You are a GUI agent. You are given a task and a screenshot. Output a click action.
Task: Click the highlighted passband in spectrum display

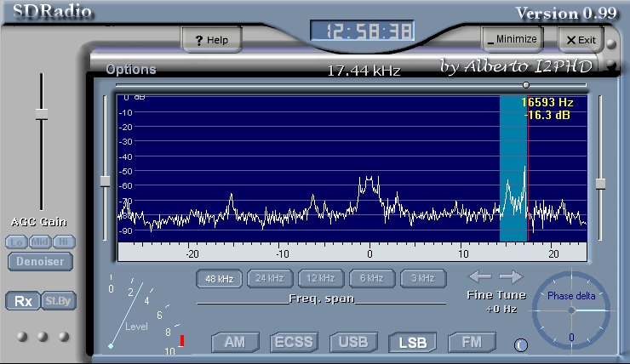point(513,170)
